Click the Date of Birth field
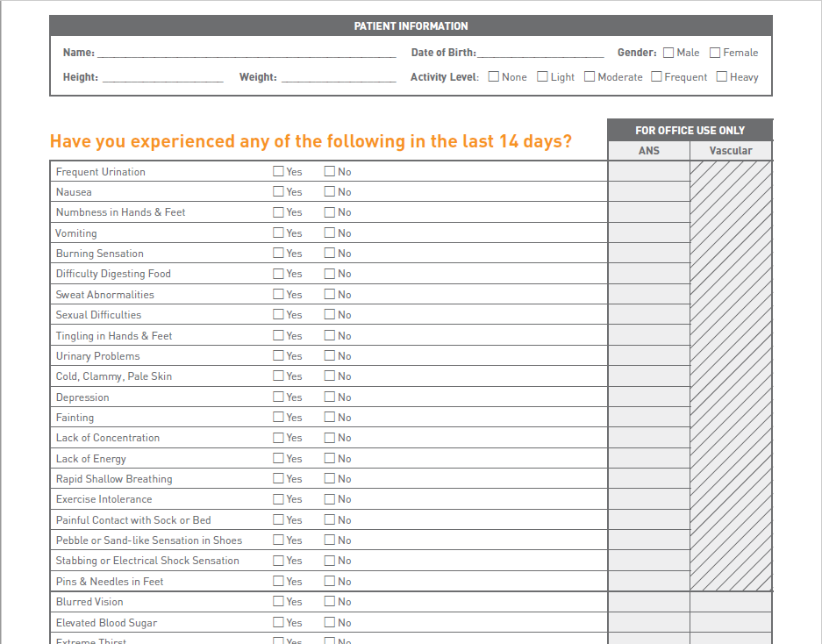This screenshot has width=822, height=644. [540, 53]
